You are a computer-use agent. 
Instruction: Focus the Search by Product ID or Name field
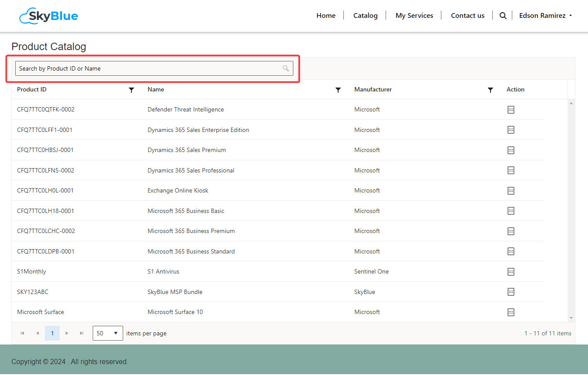(x=154, y=68)
